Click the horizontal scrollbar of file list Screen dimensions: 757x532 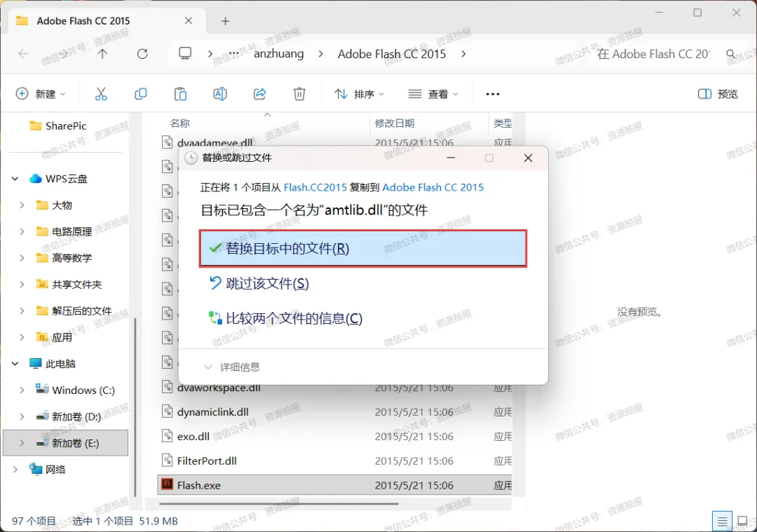tap(278, 503)
